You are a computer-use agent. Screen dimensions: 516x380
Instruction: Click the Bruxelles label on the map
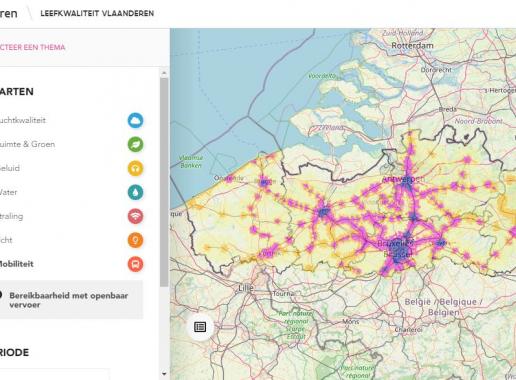click(x=396, y=243)
